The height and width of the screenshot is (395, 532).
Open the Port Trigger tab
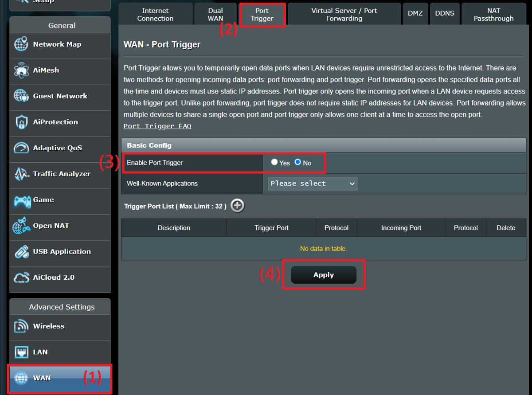point(262,14)
